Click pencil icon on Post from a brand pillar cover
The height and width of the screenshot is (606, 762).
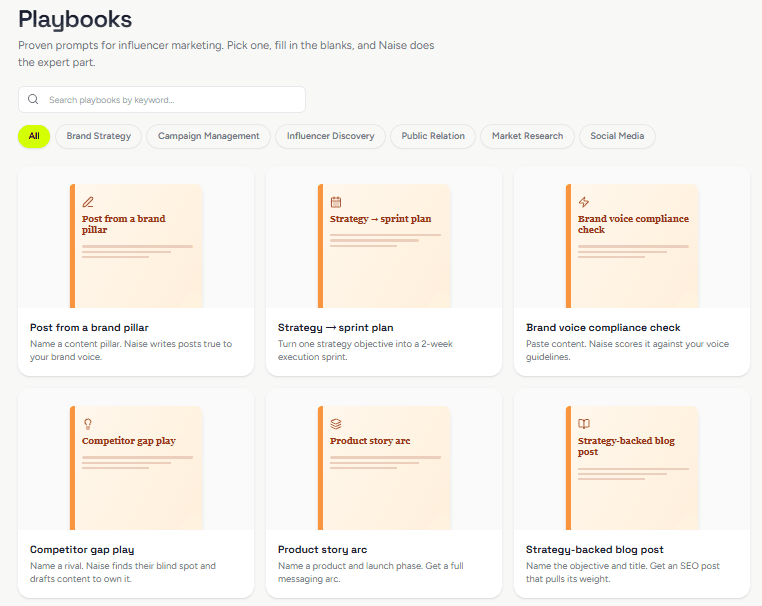[x=88, y=202]
